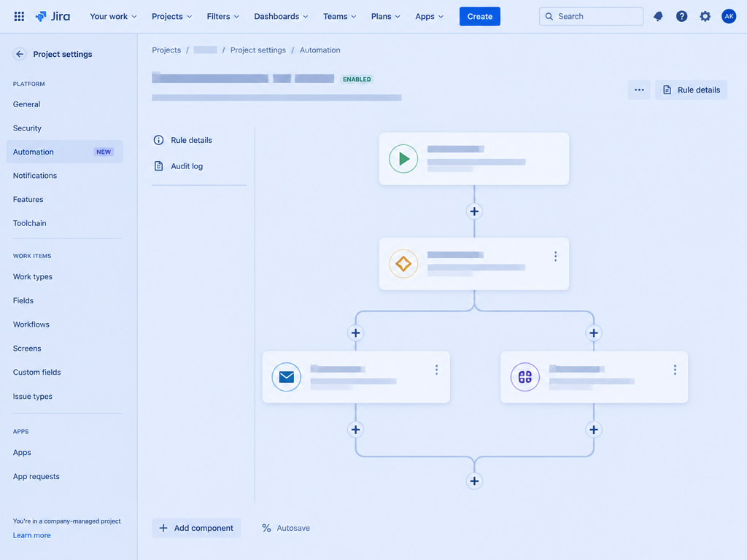Expand the Your work dropdown

pos(113,17)
